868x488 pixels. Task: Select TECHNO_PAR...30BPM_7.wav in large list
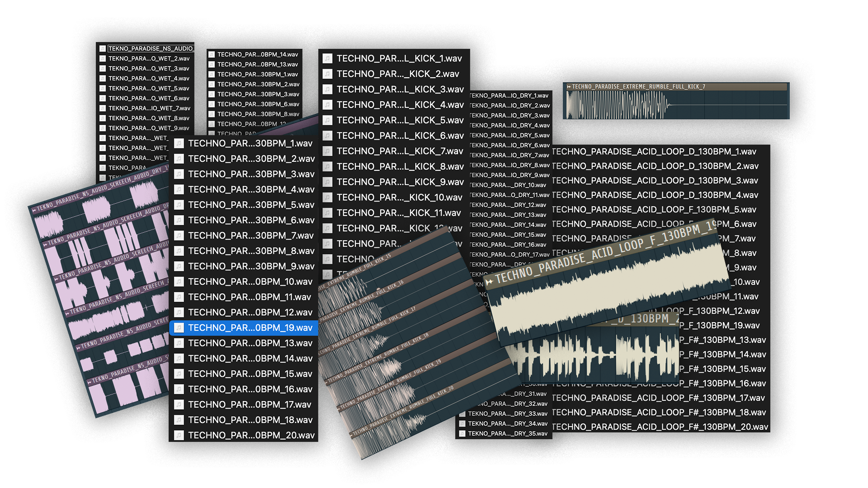250,236
